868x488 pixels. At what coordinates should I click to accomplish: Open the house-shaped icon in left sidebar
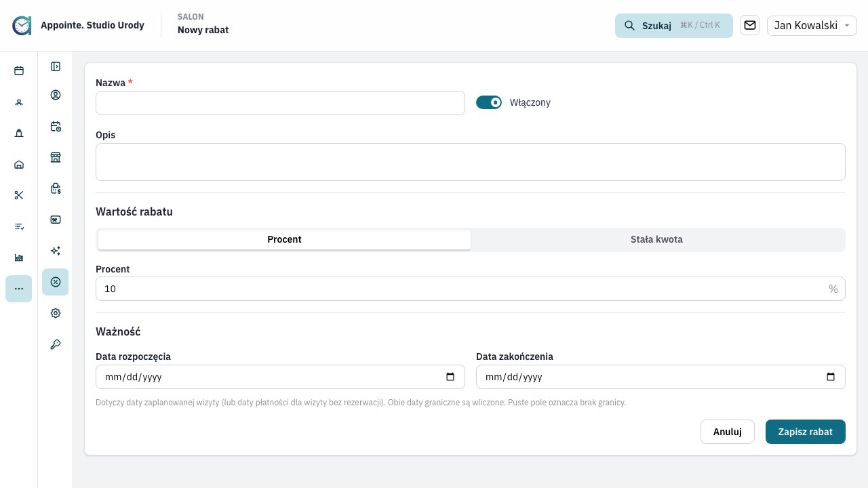[19, 164]
